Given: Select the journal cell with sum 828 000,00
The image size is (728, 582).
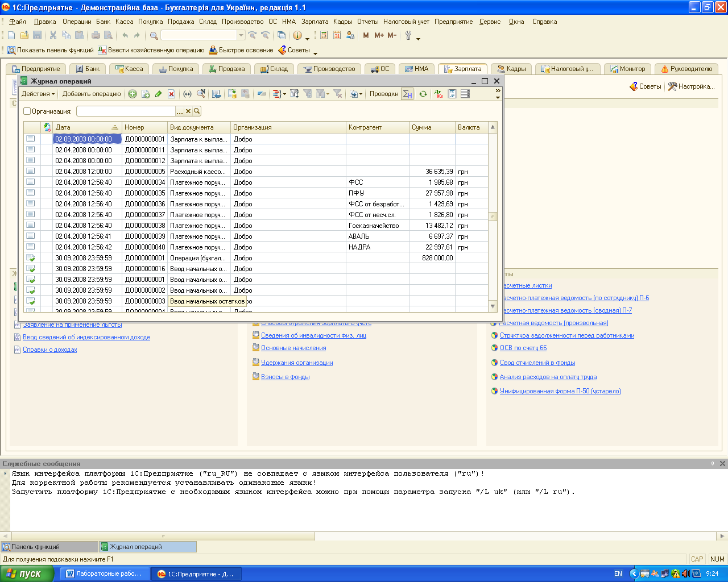Looking at the screenshot, I should [432, 258].
